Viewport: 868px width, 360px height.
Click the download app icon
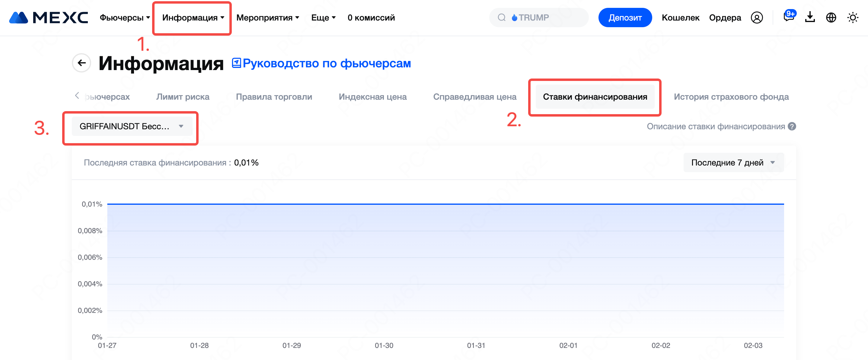click(x=810, y=18)
